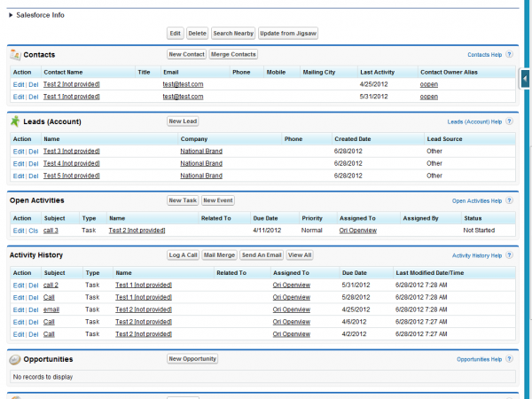Open the Activity History Help link

tap(477, 255)
